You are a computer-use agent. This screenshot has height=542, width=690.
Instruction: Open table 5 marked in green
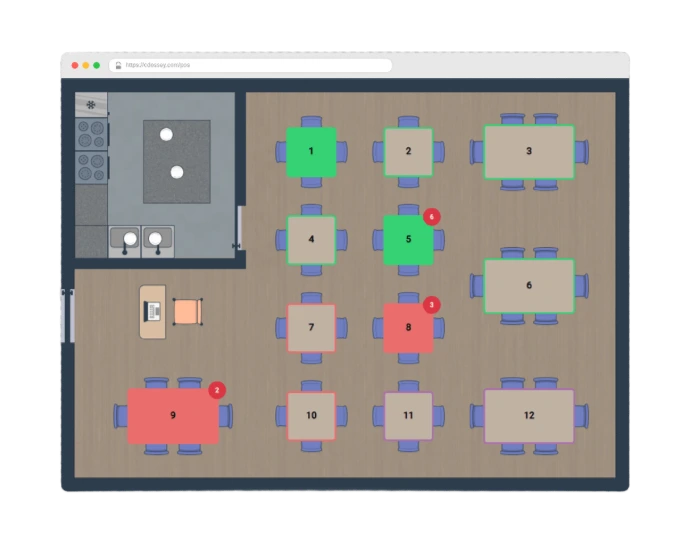pyautogui.click(x=408, y=240)
